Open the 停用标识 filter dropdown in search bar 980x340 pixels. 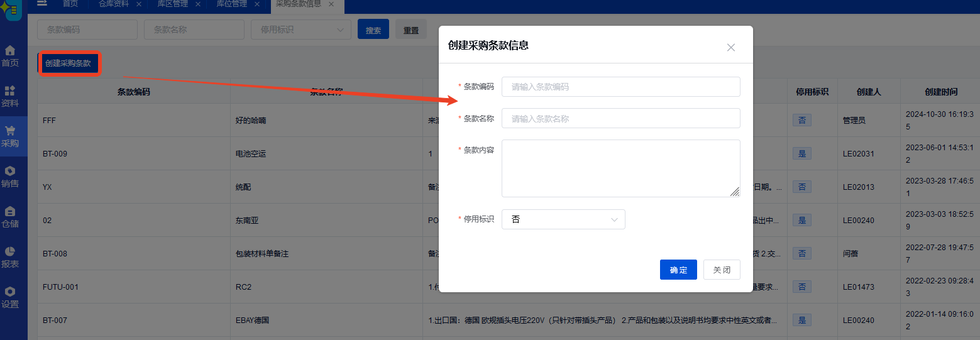click(300, 30)
